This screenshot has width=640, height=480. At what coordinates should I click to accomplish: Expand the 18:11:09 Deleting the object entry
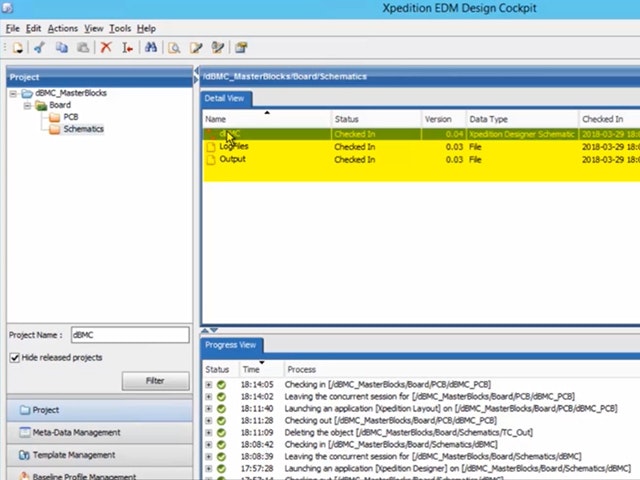(x=209, y=432)
